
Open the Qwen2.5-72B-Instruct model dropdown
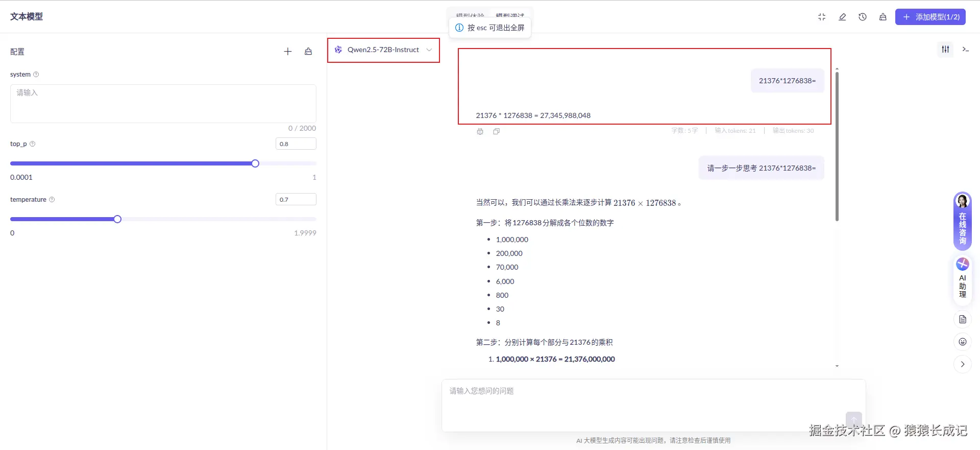coord(383,50)
